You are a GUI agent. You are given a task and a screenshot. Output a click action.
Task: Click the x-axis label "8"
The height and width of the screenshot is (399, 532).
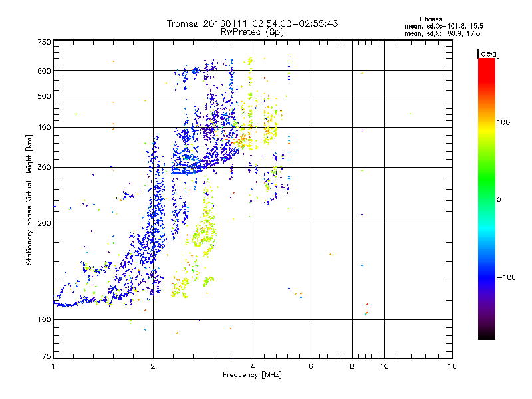pos(352,366)
